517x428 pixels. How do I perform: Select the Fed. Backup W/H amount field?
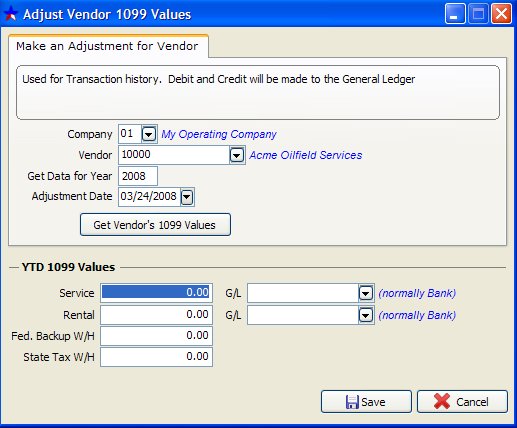coord(156,336)
